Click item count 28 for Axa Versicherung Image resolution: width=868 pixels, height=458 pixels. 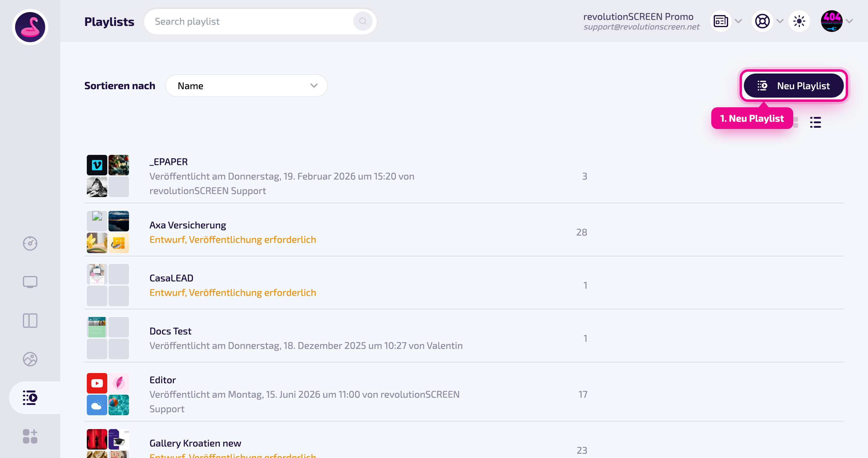coord(582,232)
